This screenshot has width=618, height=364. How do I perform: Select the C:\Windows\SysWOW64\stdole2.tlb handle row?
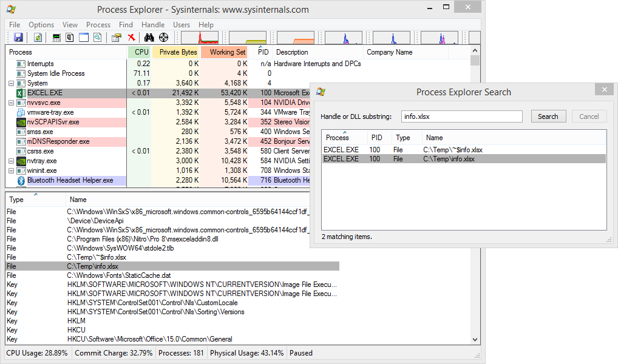[172, 248]
